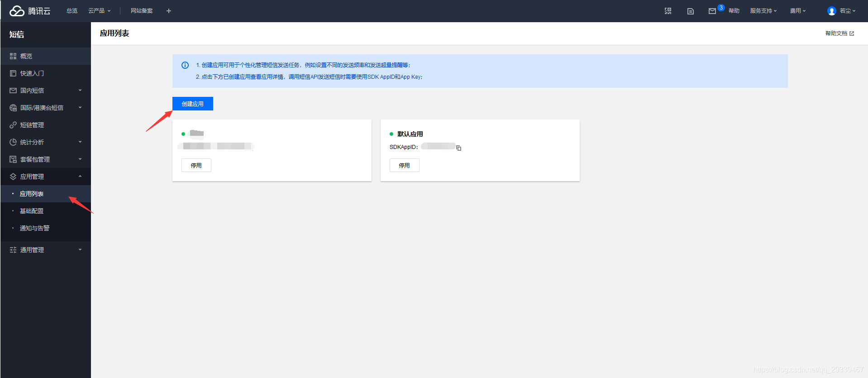Copy the SDKAppID of 默认应用
Screen dimensions: 868x378
coord(458,148)
